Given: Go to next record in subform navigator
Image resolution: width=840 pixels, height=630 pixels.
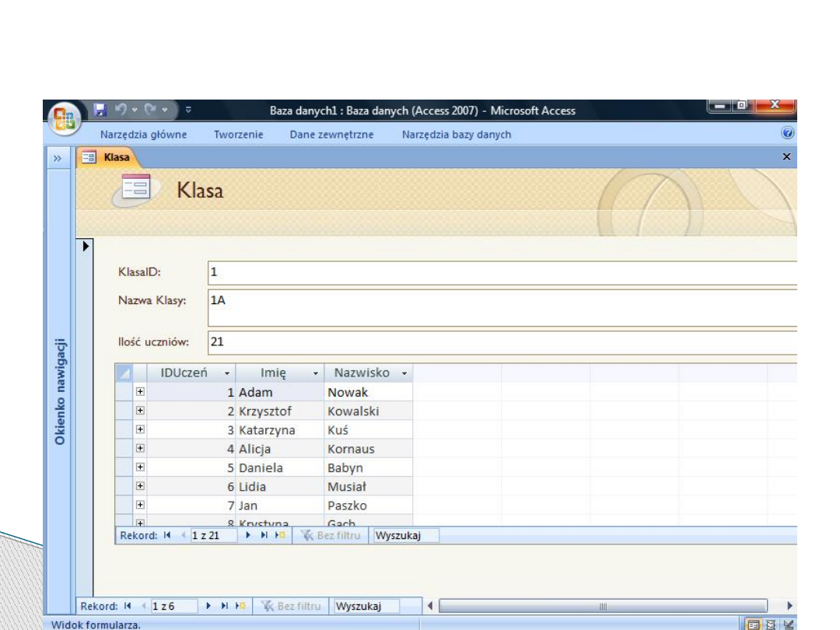Looking at the screenshot, I should pos(249,535).
